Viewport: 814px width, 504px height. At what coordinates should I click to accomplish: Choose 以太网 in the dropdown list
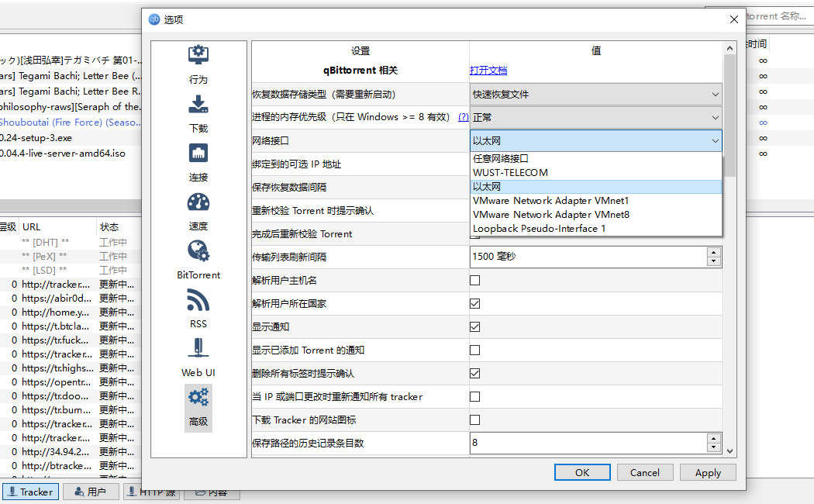[595, 187]
